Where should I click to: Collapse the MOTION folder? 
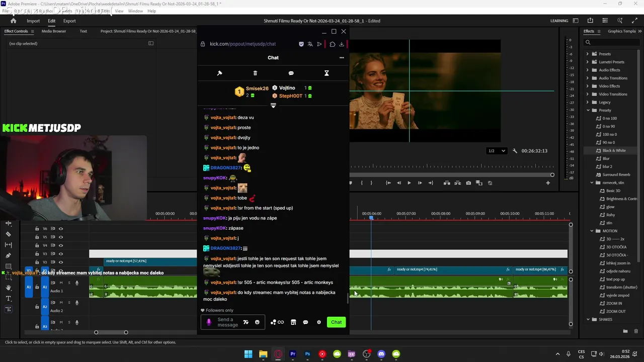point(592,231)
